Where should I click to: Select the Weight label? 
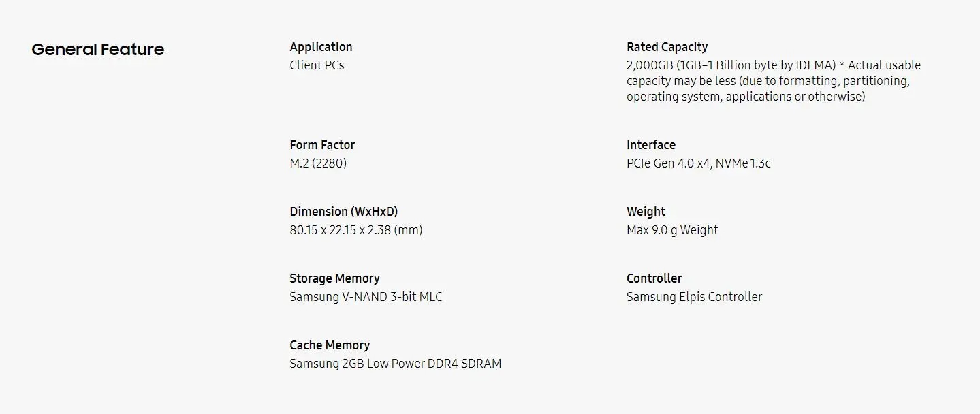[646, 212]
